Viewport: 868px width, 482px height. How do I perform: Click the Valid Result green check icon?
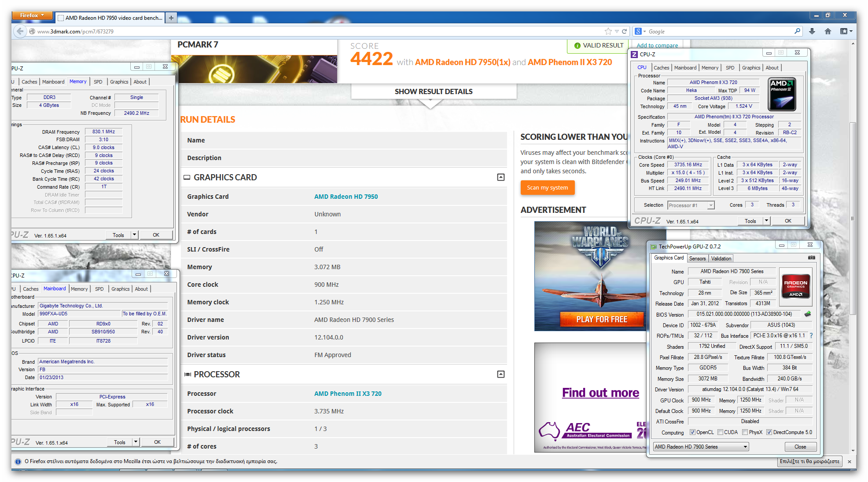point(577,45)
